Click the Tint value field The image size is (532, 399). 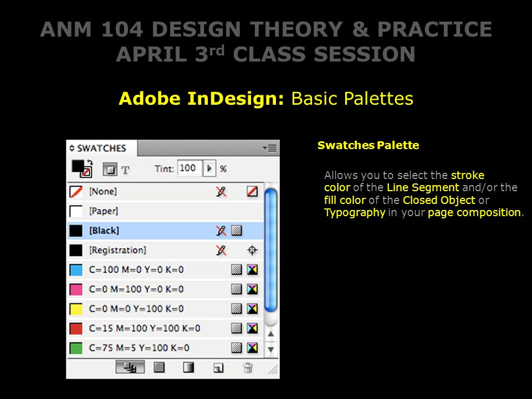(190, 168)
